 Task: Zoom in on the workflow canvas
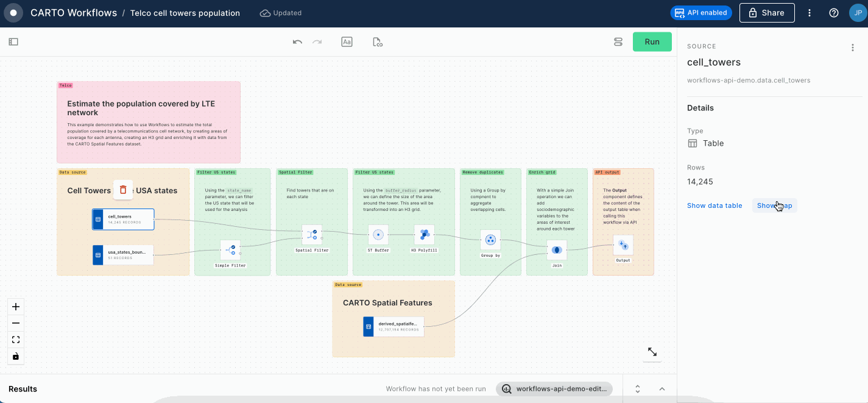tap(16, 307)
